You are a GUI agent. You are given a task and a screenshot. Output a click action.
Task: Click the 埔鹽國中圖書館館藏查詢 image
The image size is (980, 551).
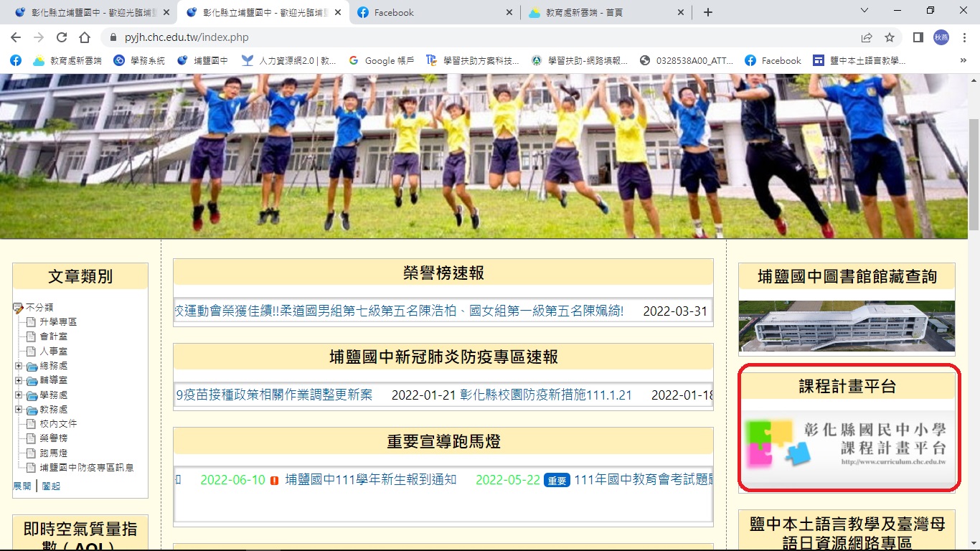847,326
